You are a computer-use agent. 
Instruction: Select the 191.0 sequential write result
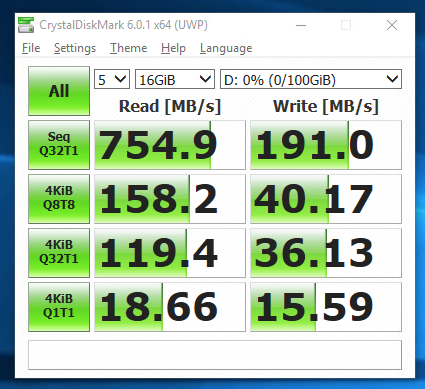pyautogui.click(x=326, y=145)
